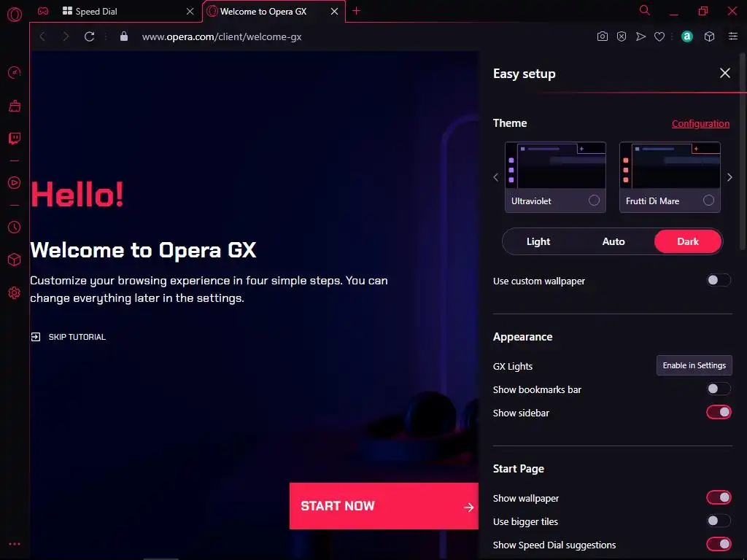Image resolution: width=747 pixels, height=560 pixels.
Task: Close the Easy setup panel
Action: [724, 73]
